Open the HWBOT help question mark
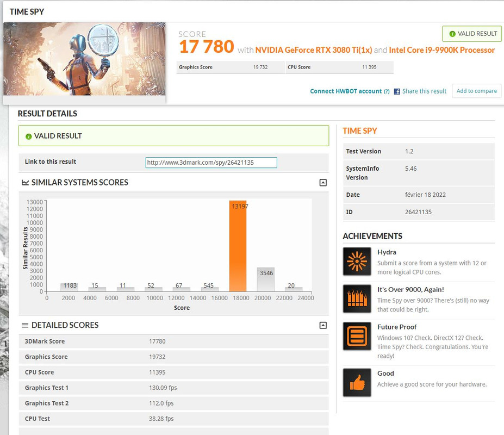The height and width of the screenshot is (435, 504). coord(387,92)
